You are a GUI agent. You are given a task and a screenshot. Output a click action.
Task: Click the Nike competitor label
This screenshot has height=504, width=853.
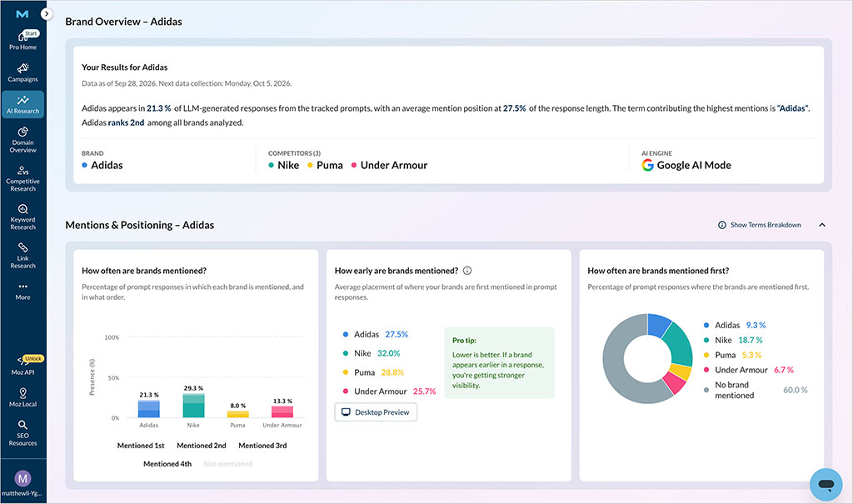coord(283,165)
